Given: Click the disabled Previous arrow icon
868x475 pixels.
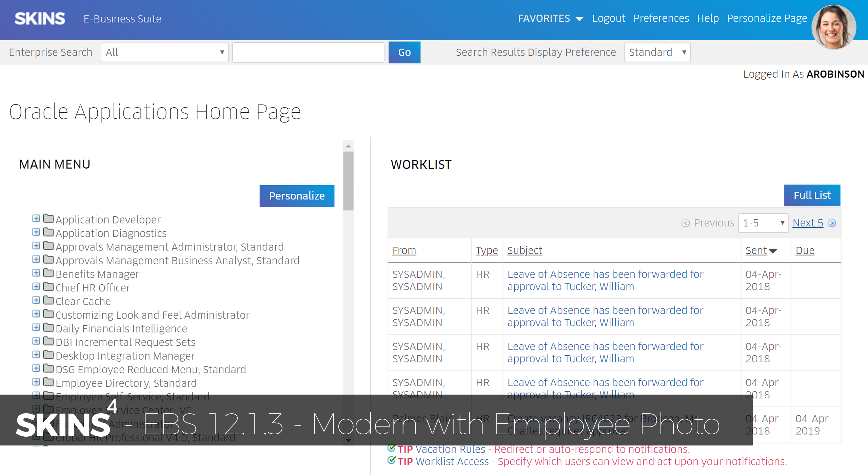Looking at the screenshot, I should pyautogui.click(x=686, y=223).
